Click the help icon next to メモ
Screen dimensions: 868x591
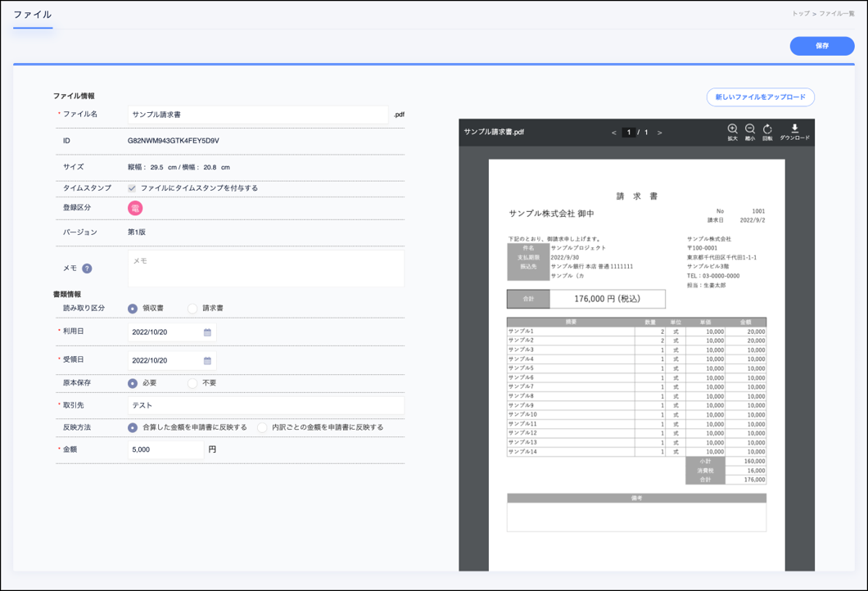pyautogui.click(x=87, y=268)
